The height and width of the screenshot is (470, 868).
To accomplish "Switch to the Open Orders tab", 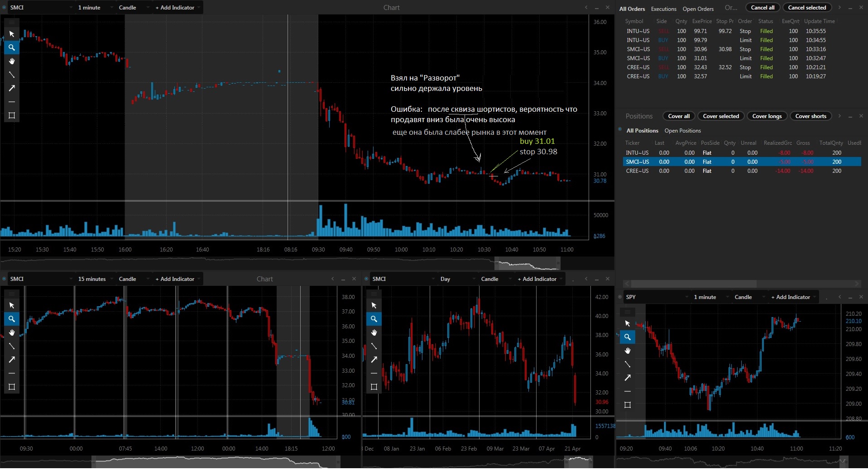I will (698, 9).
